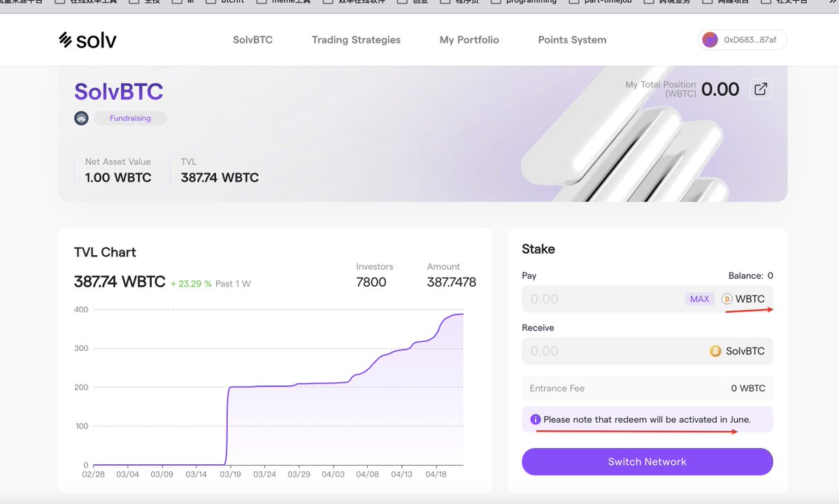The width and height of the screenshot is (839, 504).
Task: Open the wallet address 0xD683...87af menu
Action: coord(750,40)
